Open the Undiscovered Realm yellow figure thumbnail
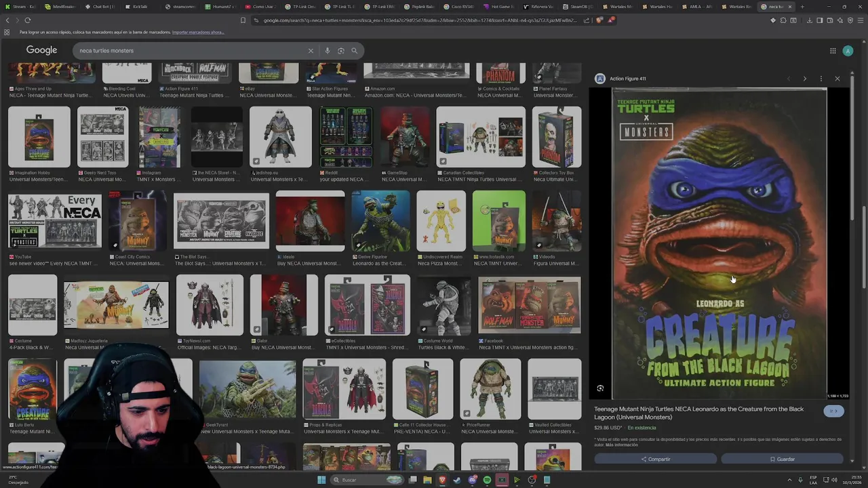 click(441, 221)
